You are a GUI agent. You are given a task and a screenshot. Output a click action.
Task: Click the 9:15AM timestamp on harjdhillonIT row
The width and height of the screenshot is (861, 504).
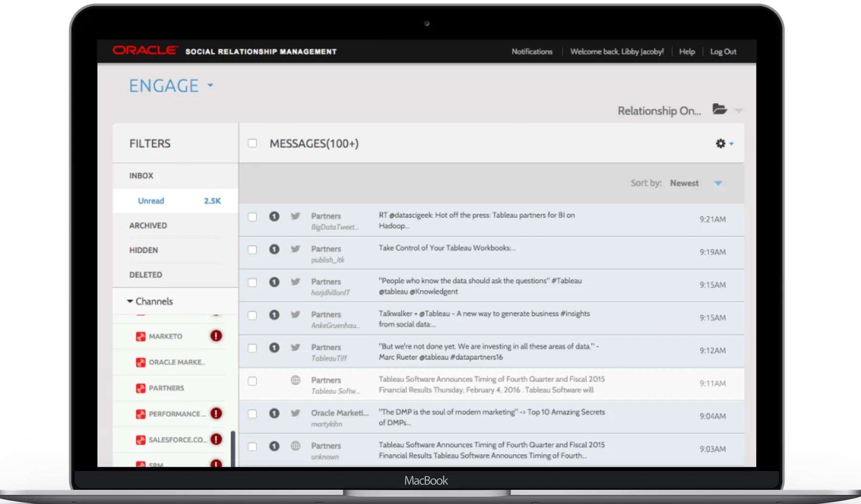712,285
